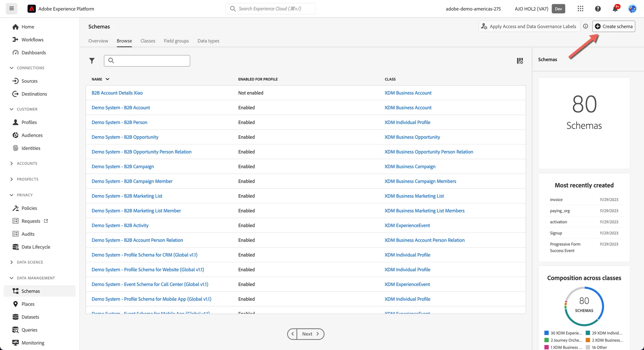Open the apps grid switcher

580,9
